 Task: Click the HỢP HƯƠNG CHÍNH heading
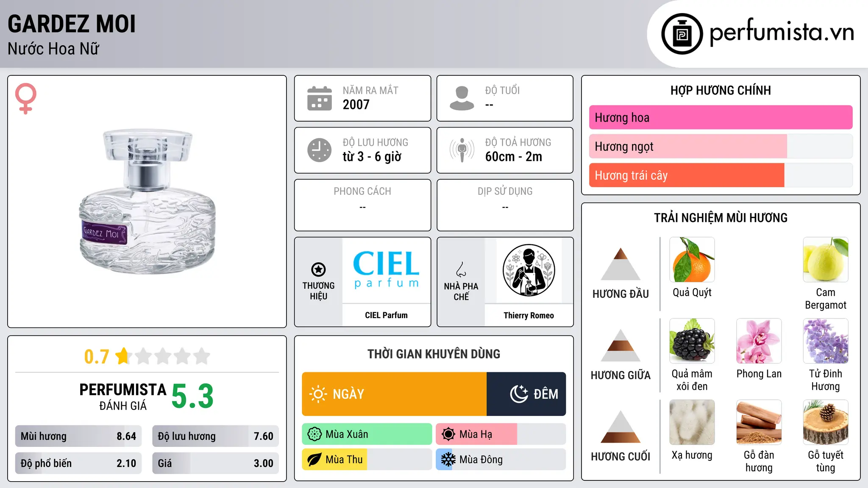click(x=721, y=90)
